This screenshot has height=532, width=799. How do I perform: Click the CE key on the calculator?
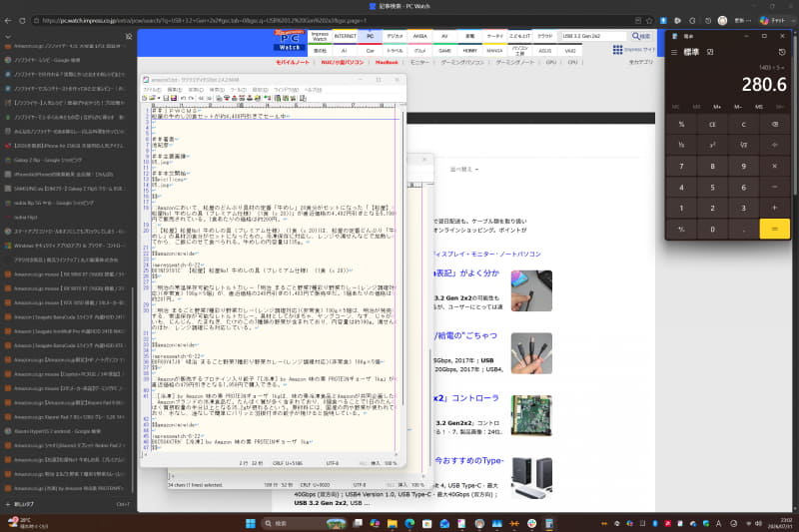712,124
